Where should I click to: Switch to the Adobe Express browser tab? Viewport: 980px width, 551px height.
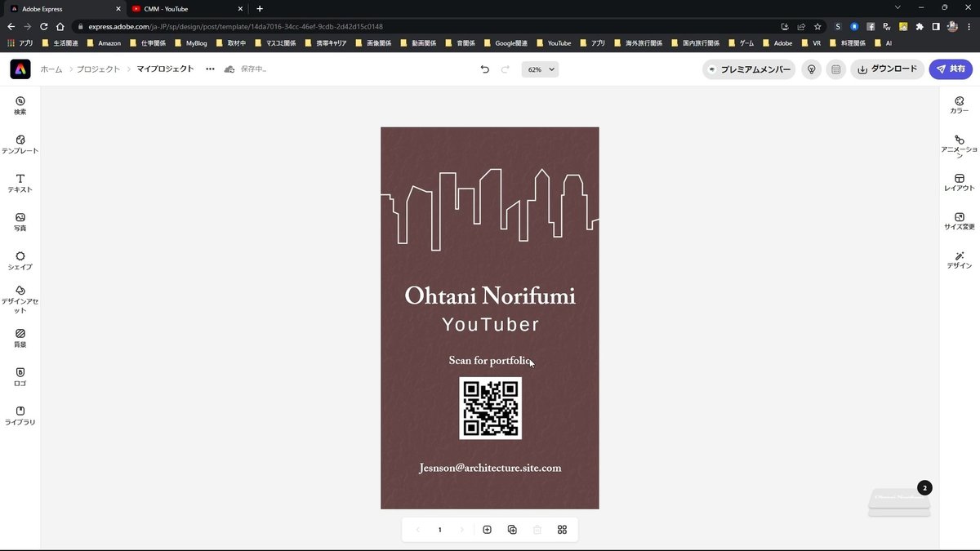tap(62, 8)
